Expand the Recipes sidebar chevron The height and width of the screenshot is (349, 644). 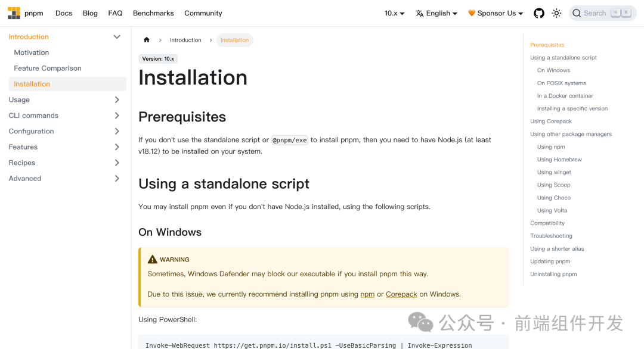click(x=117, y=163)
